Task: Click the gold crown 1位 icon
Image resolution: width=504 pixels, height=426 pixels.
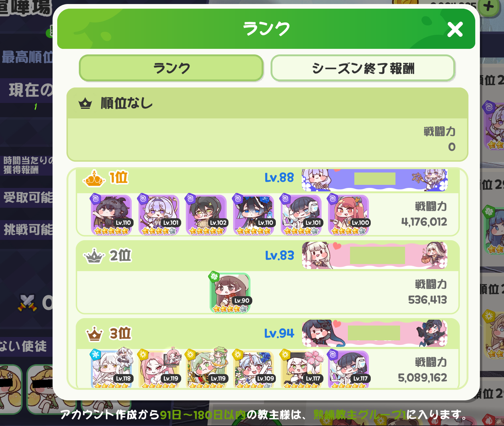Action: tap(94, 178)
